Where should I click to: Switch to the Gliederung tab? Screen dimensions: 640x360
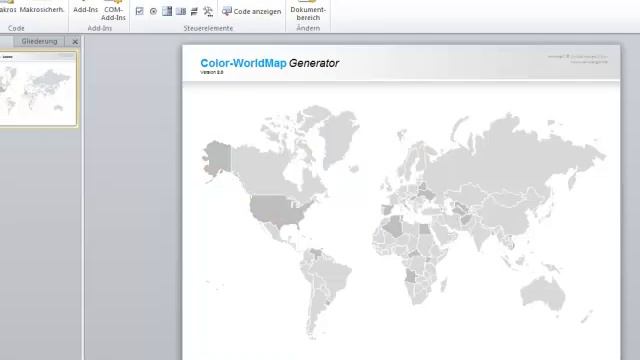[39, 41]
